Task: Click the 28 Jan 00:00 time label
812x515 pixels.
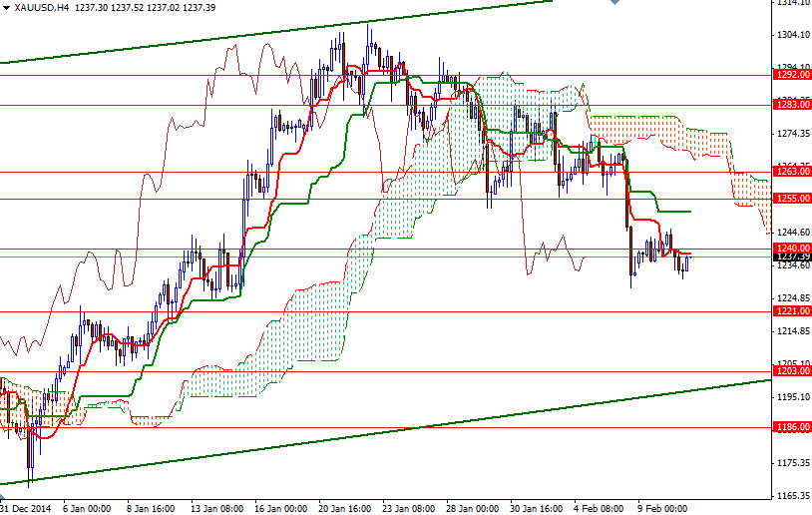Action: (x=471, y=507)
